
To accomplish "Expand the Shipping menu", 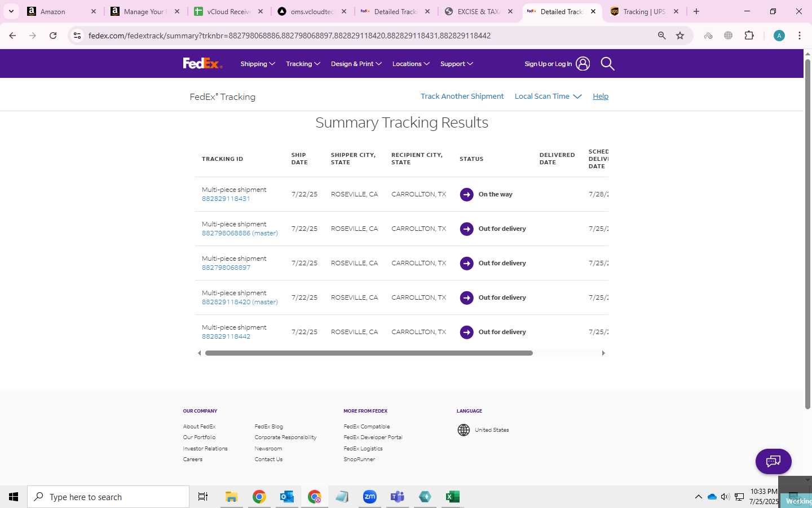I will pyautogui.click(x=258, y=64).
